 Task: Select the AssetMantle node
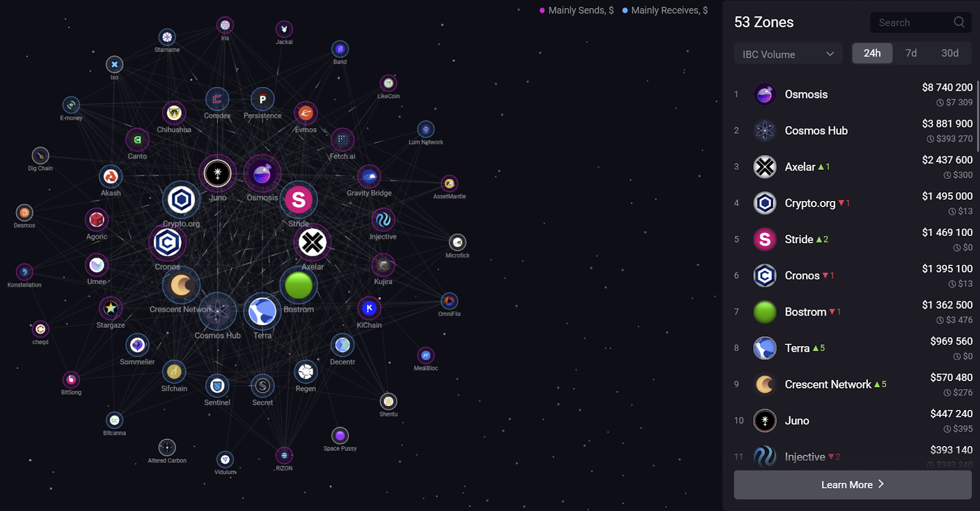(x=450, y=183)
